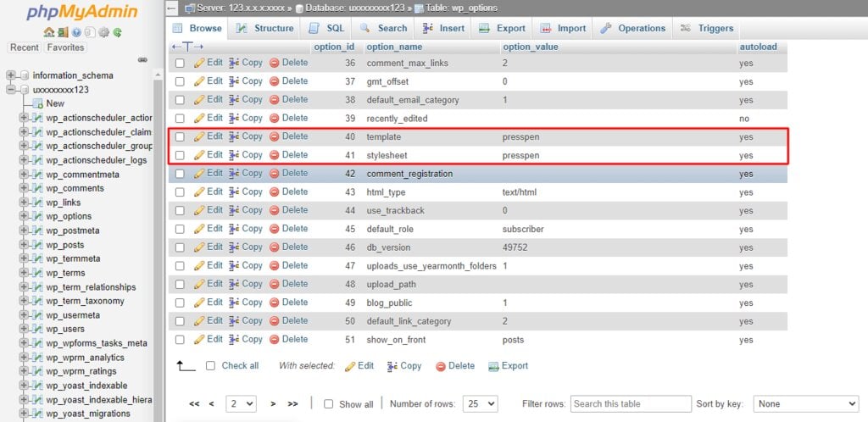Open the SQL tab
868x422 pixels.
coord(326,28)
